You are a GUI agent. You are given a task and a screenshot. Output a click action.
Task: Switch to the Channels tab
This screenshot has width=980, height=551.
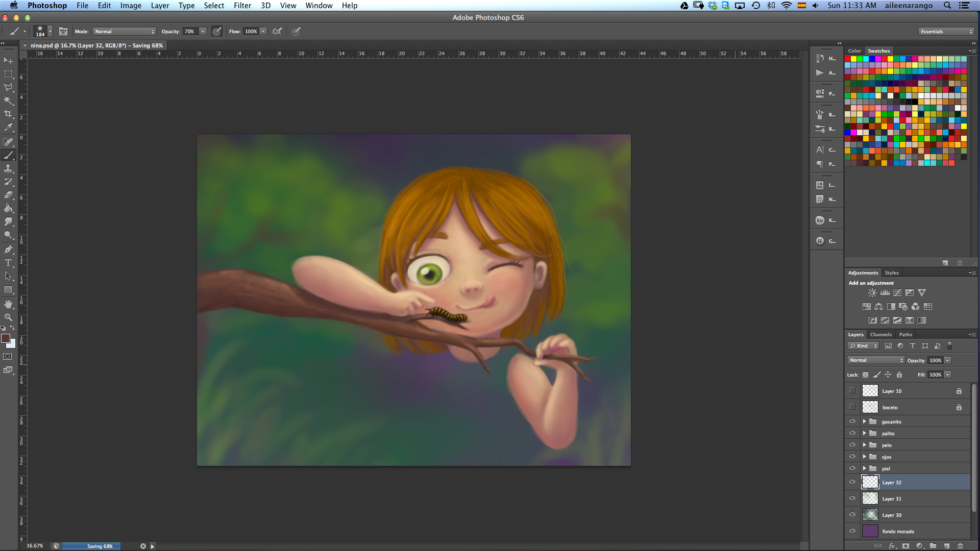click(880, 335)
